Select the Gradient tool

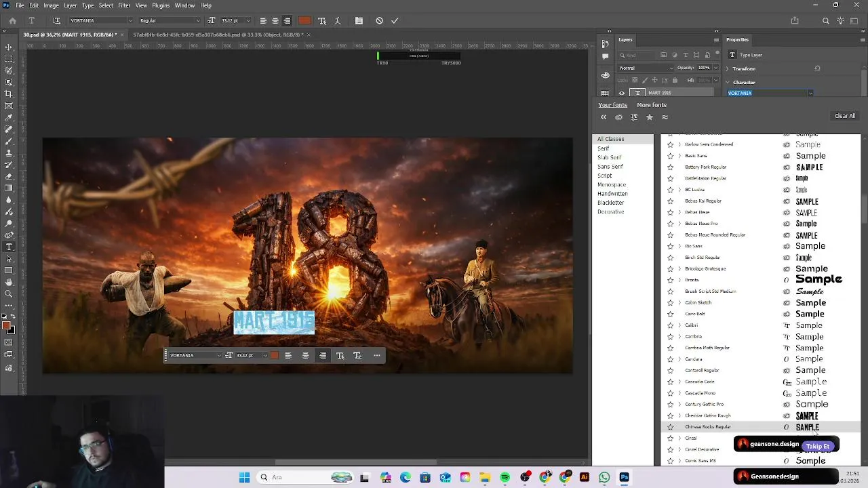point(9,188)
